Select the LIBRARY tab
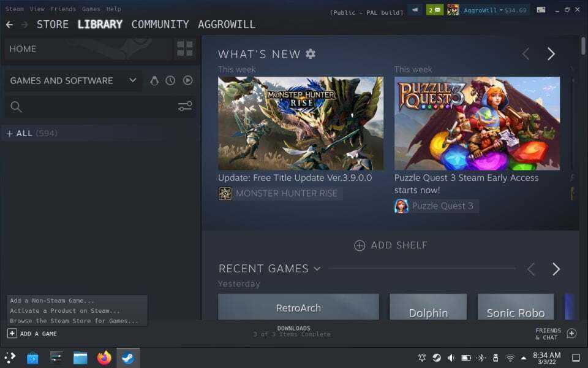This screenshot has width=588, height=368. [100, 25]
